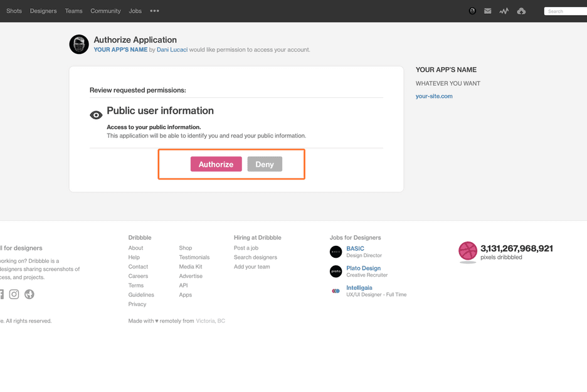Click the pink Dribbble ball logo
Image resolution: width=587 pixels, height=392 pixels.
coord(468,251)
